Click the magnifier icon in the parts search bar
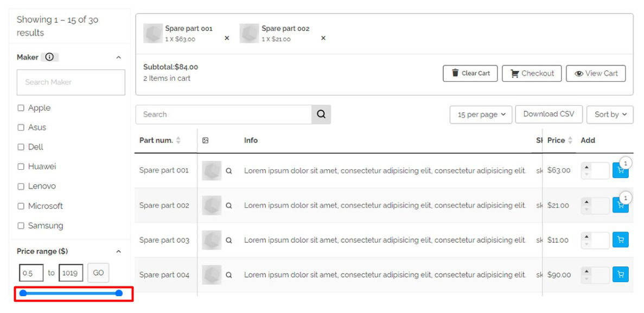The width and height of the screenshot is (644, 313). 321,114
